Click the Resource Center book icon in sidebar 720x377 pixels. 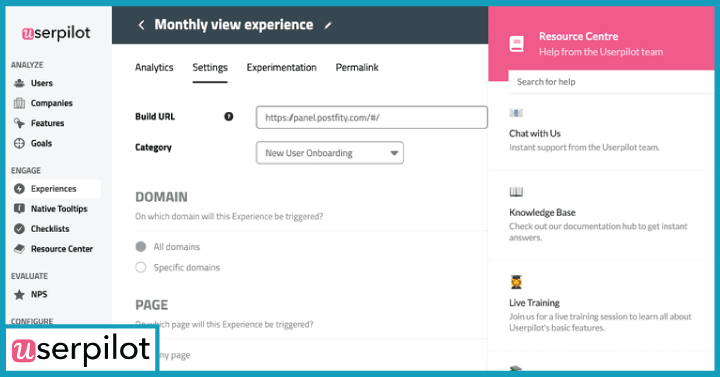tap(19, 249)
